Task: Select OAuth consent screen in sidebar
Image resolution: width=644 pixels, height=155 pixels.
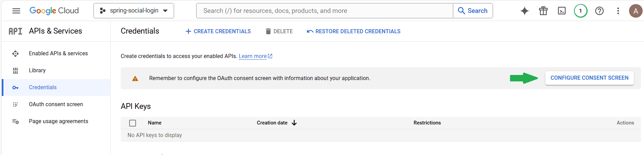Action: (56, 104)
